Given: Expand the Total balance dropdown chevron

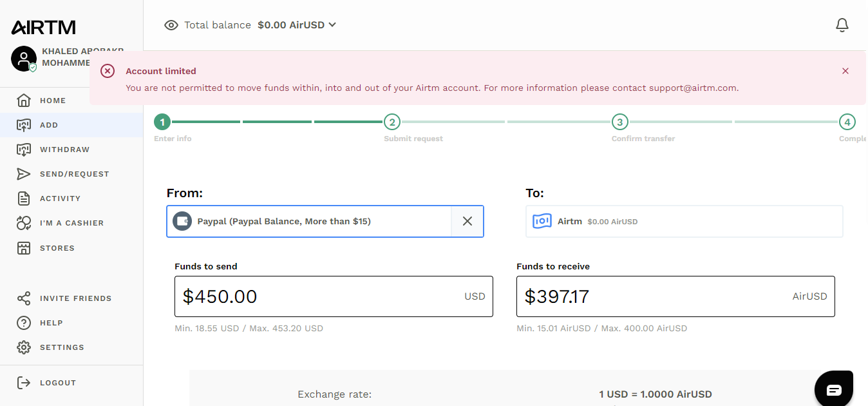Looking at the screenshot, I should [x=332, y=25].
